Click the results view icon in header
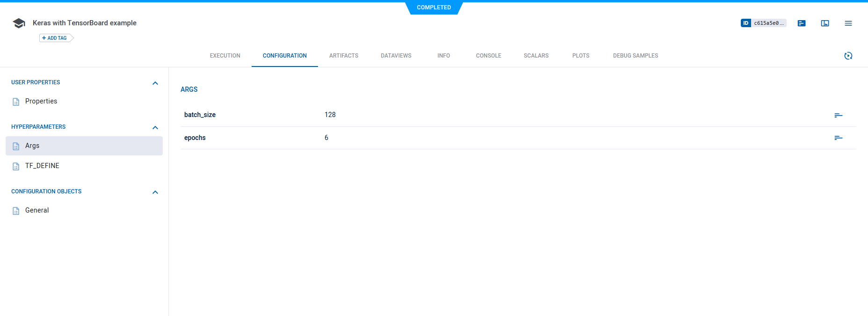868x316 pixels. [825, 23]
